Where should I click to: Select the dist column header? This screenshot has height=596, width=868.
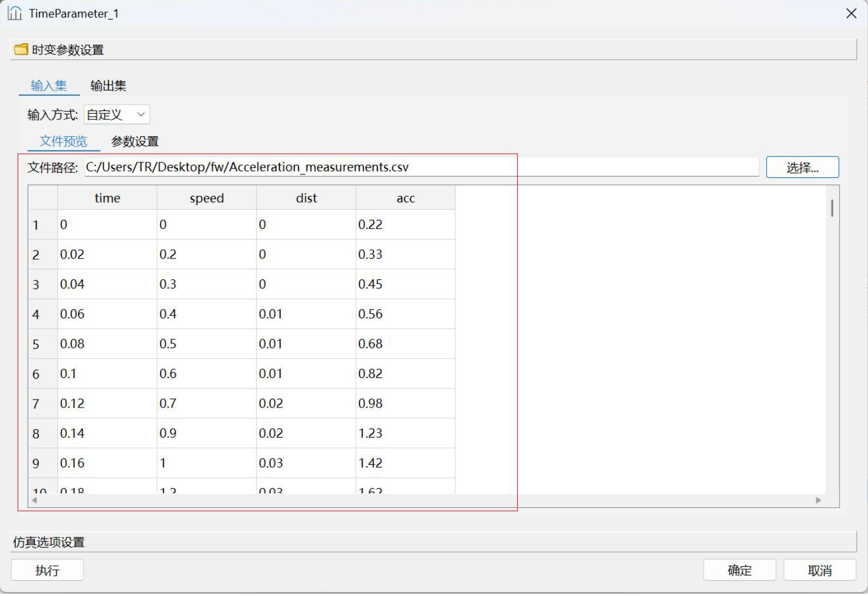coord(306,198)
